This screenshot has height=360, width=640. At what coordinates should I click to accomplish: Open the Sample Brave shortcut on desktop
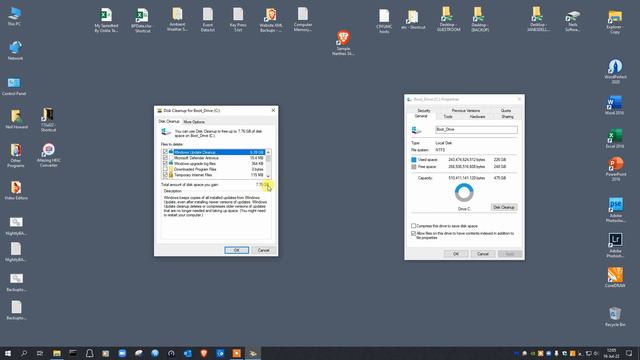click(343, 43)
